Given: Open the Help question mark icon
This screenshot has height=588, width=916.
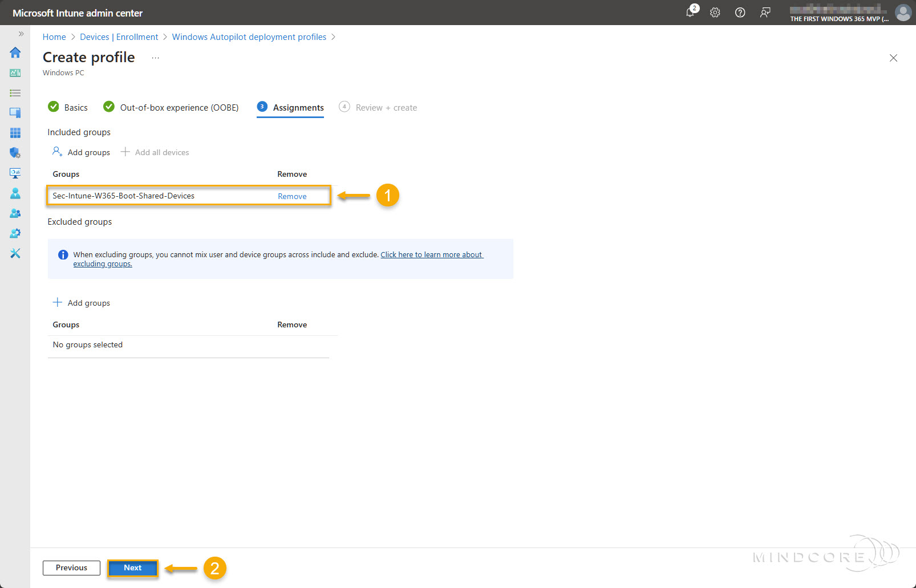Looking at the screenshot, I should click(x=740, y=13).
